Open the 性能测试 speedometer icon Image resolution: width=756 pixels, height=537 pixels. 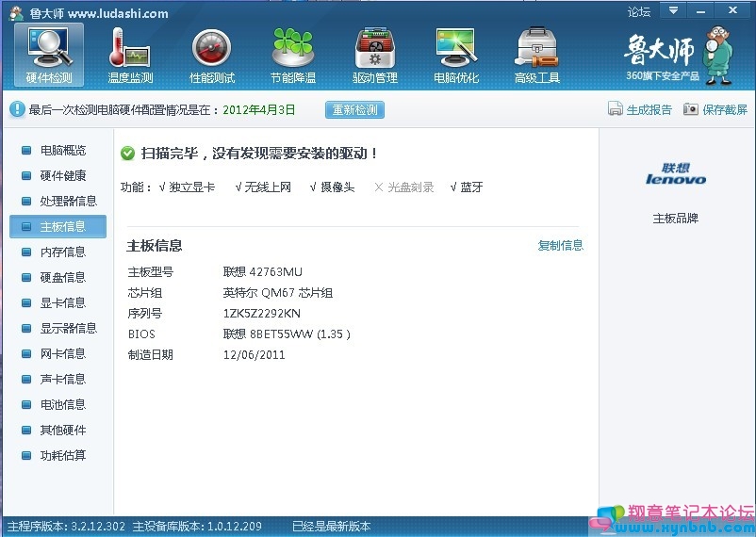(x=212, y=55)
